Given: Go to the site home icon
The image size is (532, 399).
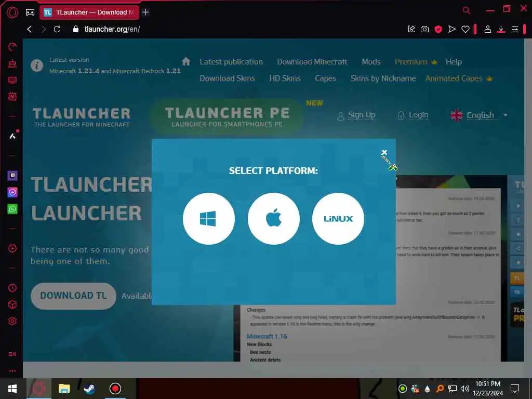Looking at the screenshot, I should click(186, 61).
